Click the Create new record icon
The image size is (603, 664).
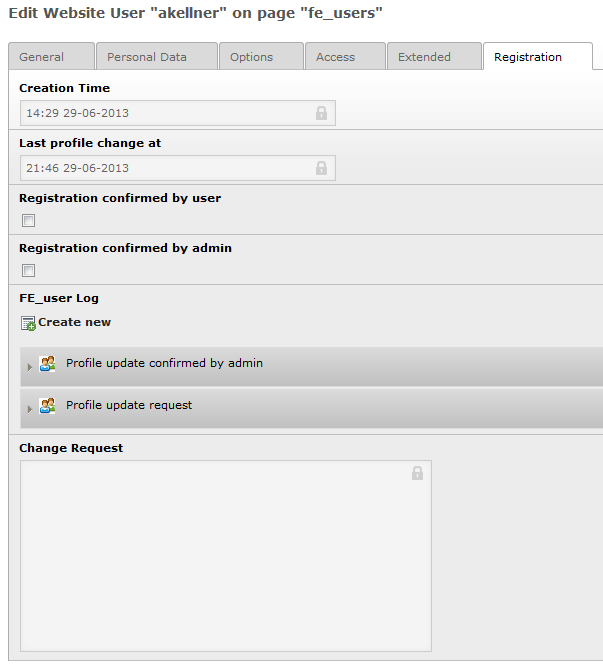coord(28,323)
